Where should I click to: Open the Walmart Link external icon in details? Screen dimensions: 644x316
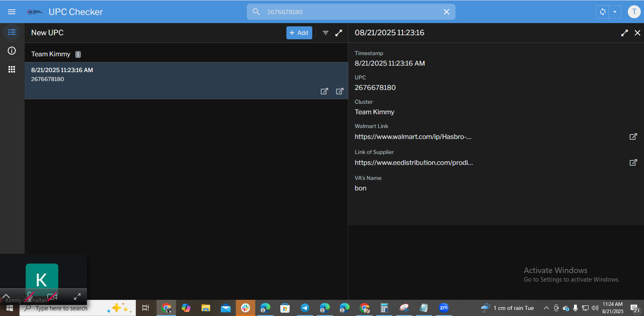633,137
